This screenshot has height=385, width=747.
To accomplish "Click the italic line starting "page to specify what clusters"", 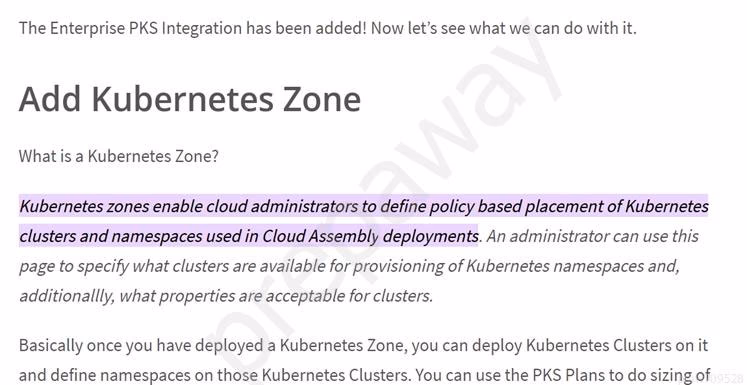I will tap(349, 266).
